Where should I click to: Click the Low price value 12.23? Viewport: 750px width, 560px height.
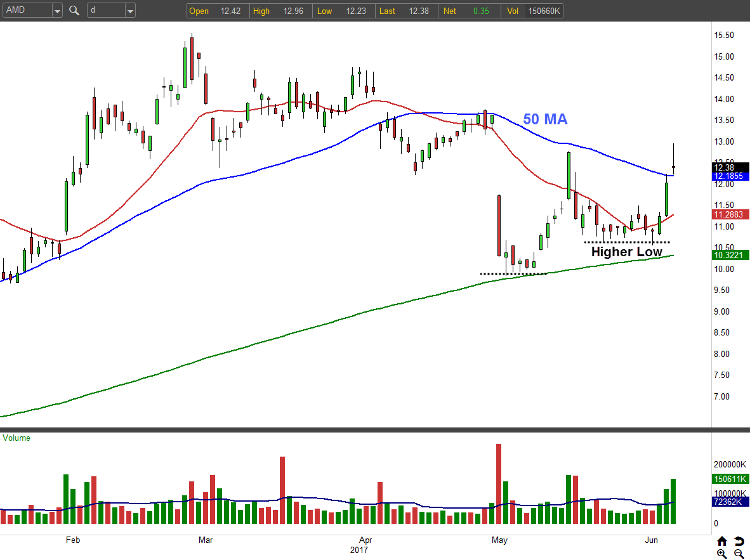(x=356, y=11)
